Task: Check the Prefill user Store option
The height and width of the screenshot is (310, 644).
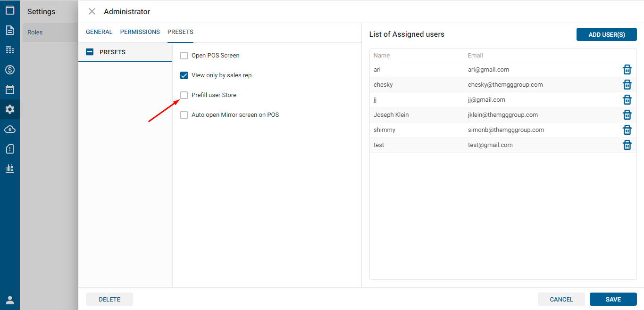Action: [184, 95]
